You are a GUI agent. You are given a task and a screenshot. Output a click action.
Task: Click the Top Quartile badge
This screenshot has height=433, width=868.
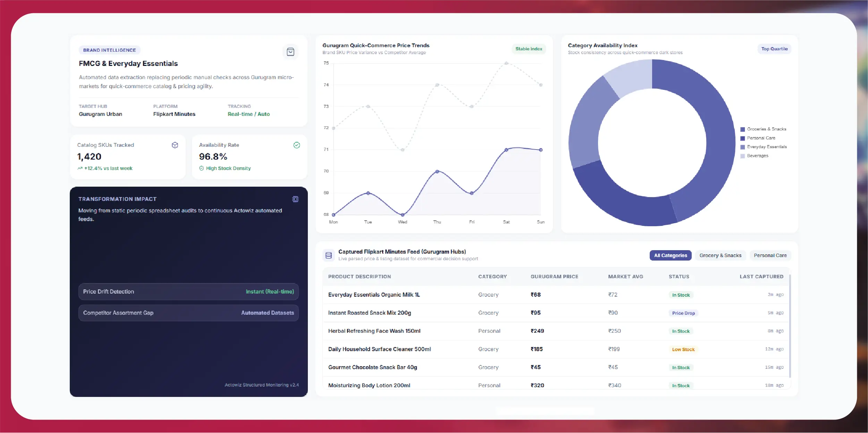[774, 49]
